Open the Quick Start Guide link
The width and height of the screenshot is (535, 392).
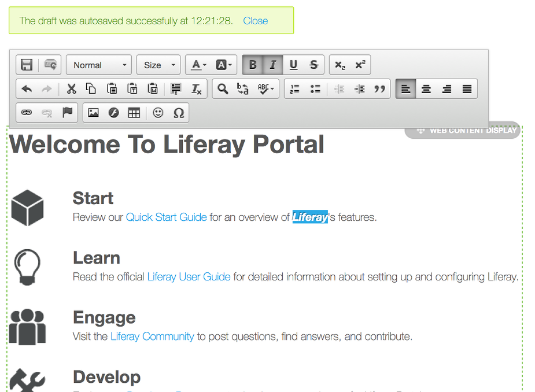tap(166, 217)
